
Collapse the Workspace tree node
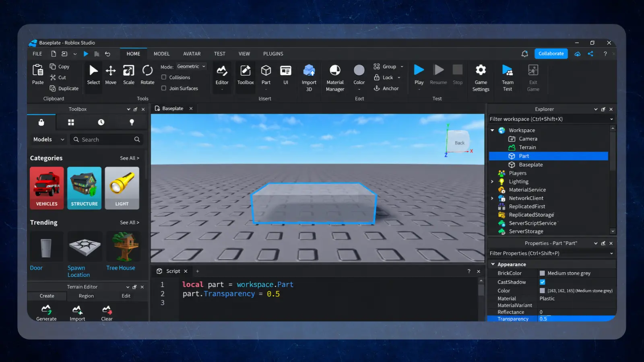pos(492,130)
